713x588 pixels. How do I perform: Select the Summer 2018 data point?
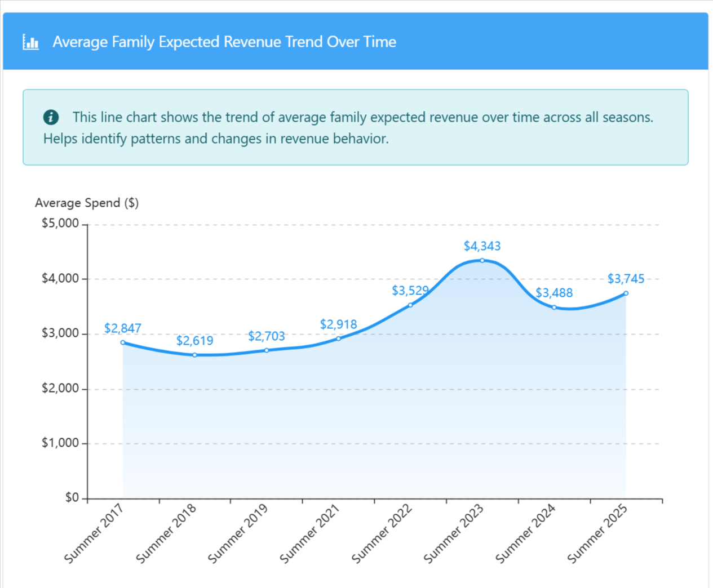pyautogui.click(x=194, y=354)
